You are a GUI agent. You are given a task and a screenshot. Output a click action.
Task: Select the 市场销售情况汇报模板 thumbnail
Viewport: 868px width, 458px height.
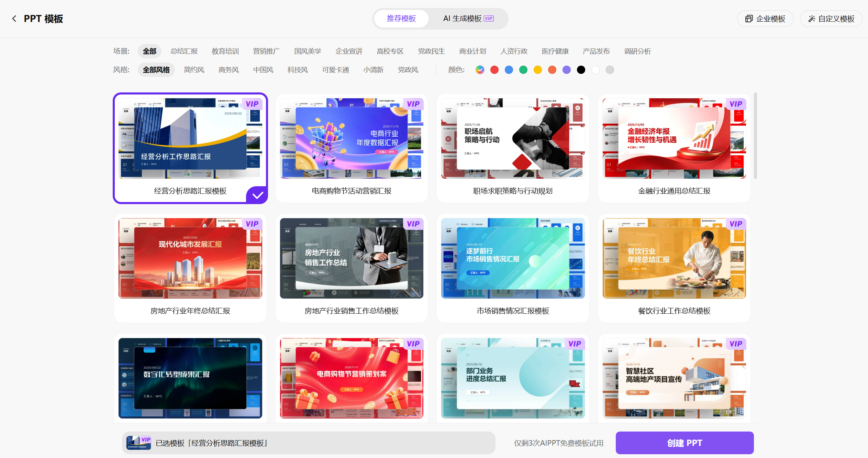tap(512, 258)
